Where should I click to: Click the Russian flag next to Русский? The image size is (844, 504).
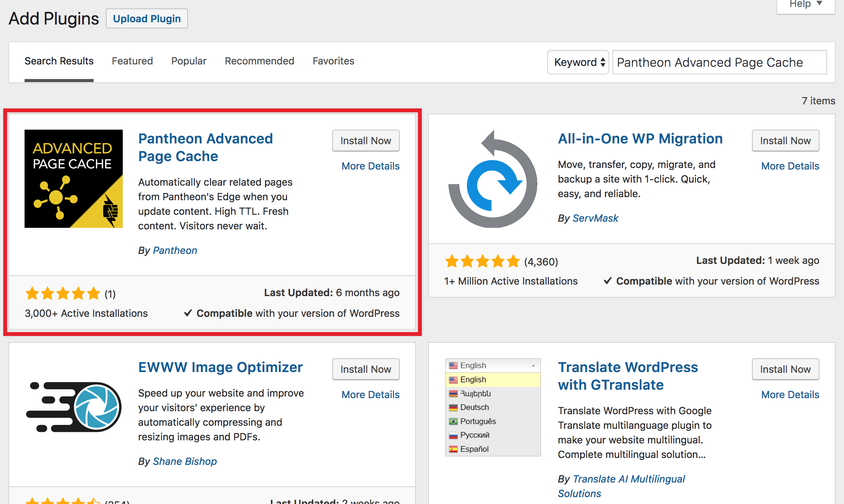coord(453,435)
